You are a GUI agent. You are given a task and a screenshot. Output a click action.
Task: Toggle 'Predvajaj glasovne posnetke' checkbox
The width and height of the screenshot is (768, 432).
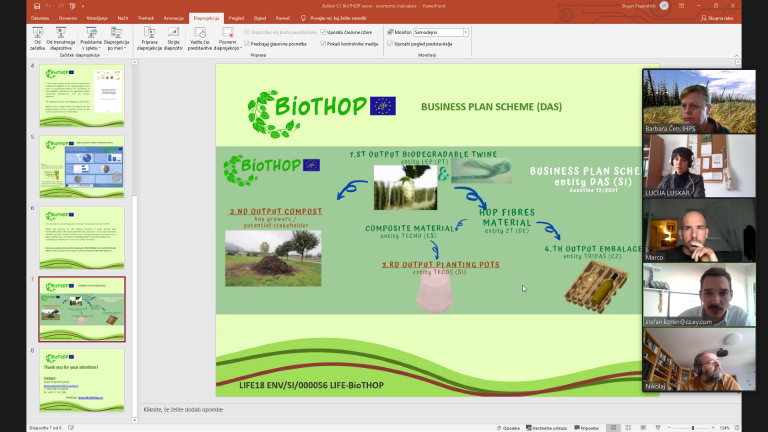(x=247, y=44)
